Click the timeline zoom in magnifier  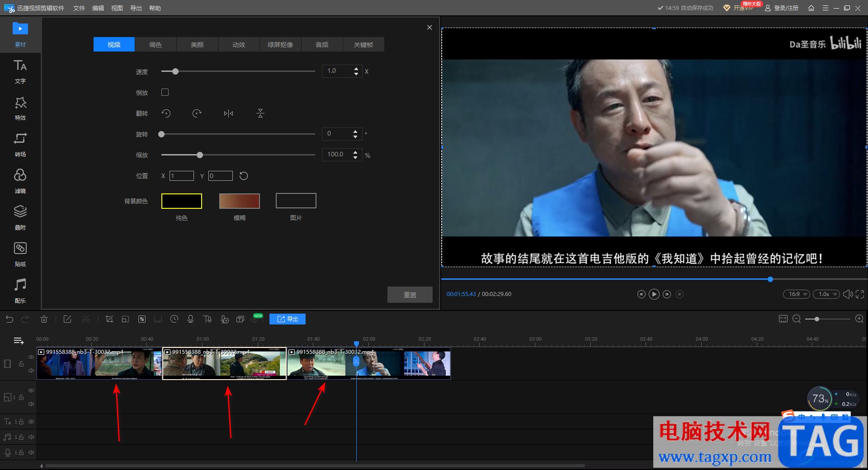point(859,319)
